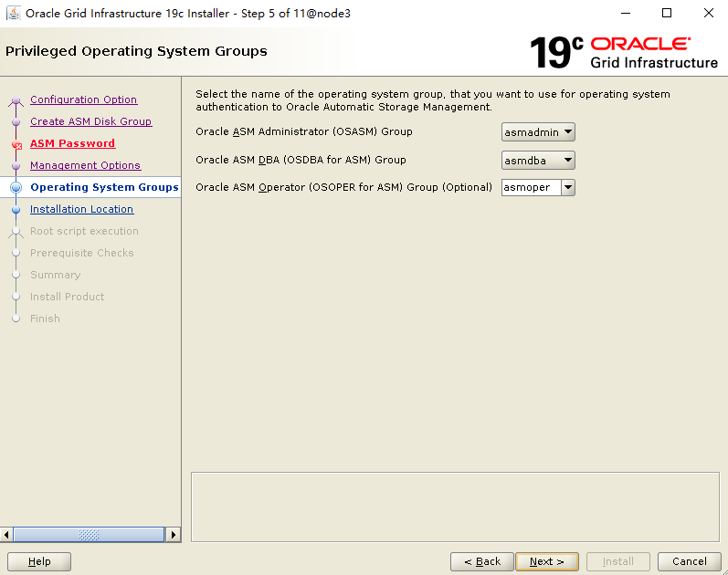Proceed with the Next button
728x575 pixels.
tap(547, 561)
